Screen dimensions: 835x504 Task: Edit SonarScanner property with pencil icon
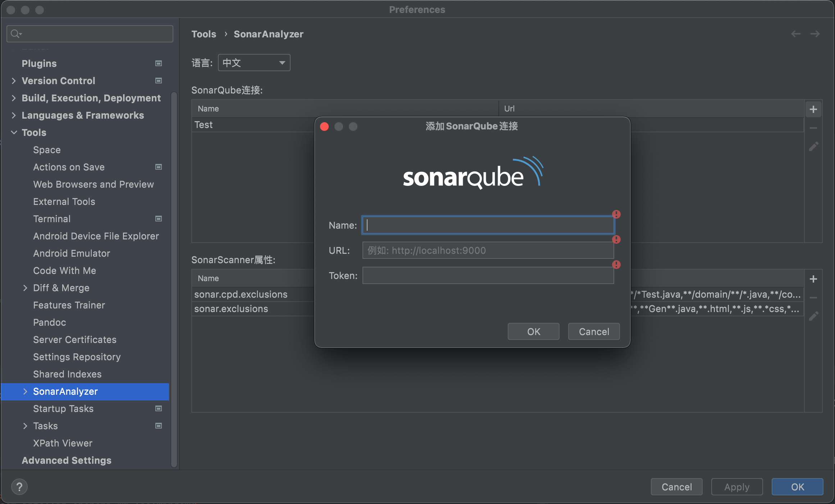[x=813, y=316]
